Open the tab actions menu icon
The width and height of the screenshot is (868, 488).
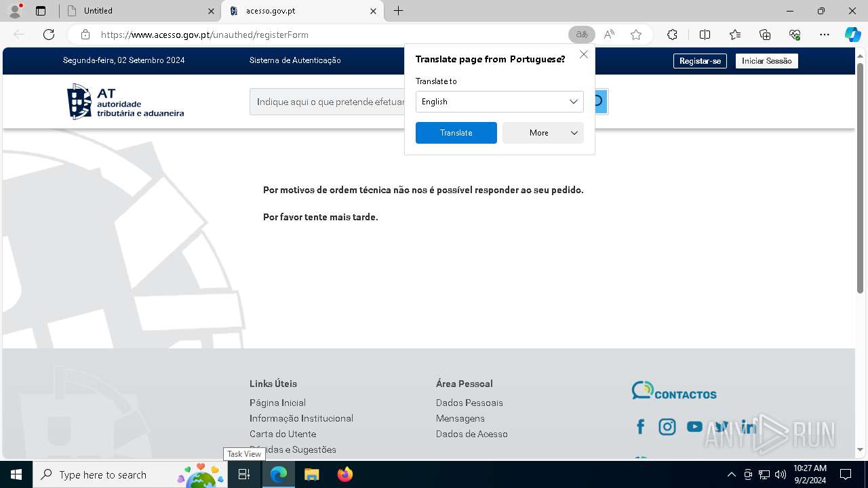pos(41,11)
